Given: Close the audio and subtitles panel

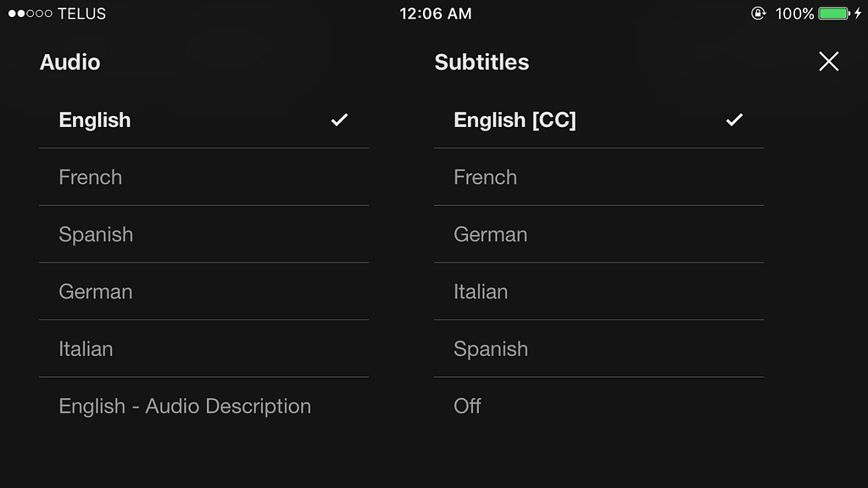Looking at the screenshot, I should point(828,61).
